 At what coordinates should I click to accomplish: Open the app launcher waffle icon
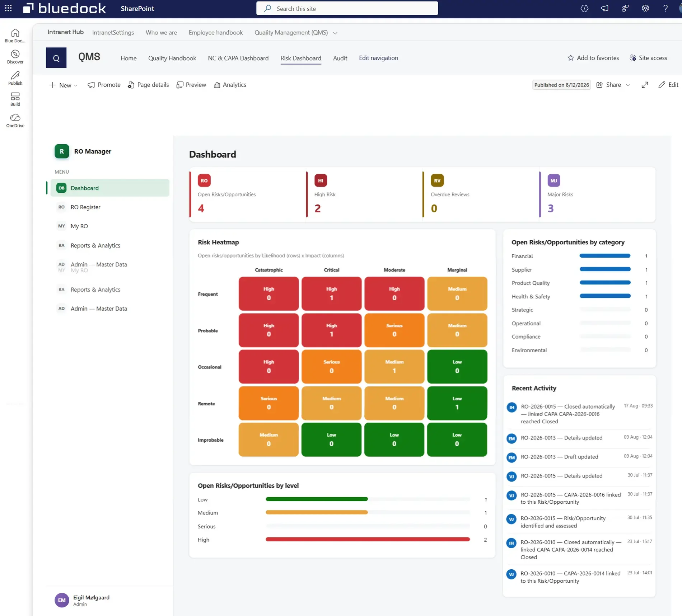(x=8, y=8)
